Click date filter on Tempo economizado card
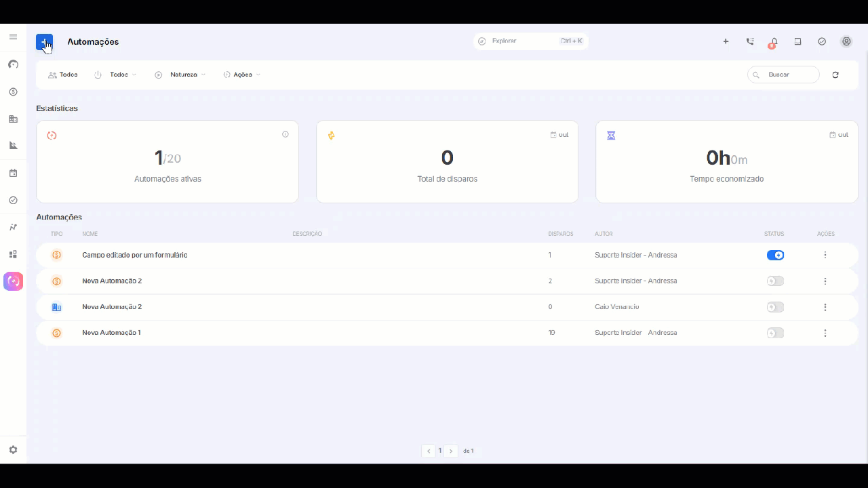868x488 pixels. tap(839, 135)
